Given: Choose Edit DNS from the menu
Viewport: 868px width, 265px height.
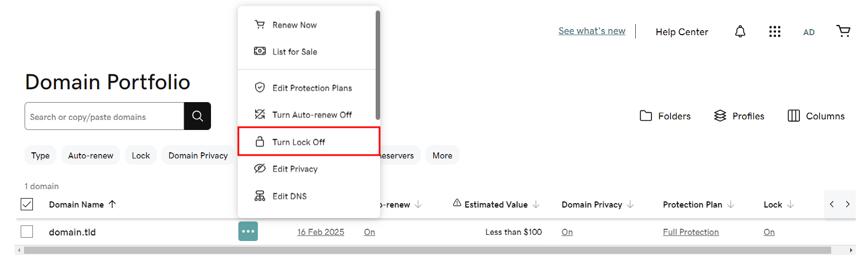Looking at the screenshot, I should 289,196.
